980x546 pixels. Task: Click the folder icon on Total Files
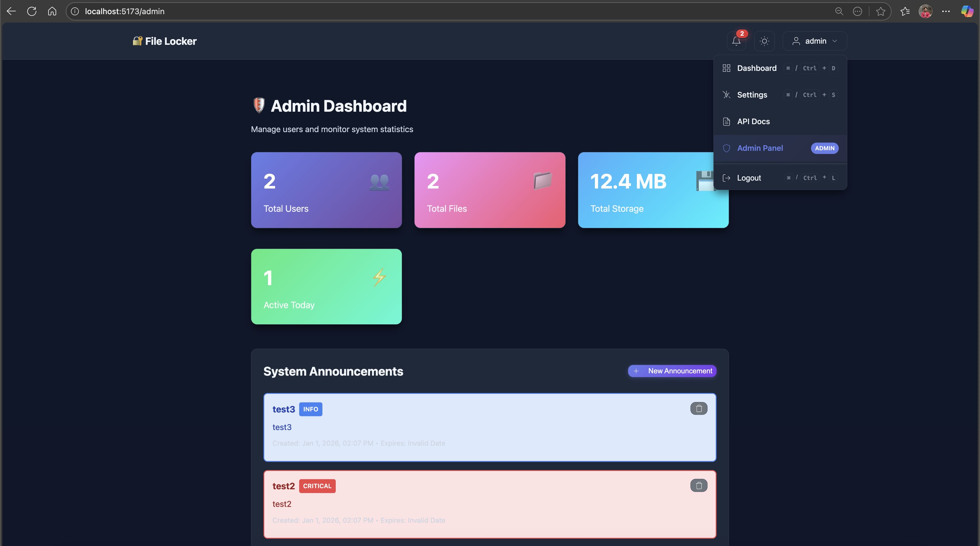[x=542, y=181]
